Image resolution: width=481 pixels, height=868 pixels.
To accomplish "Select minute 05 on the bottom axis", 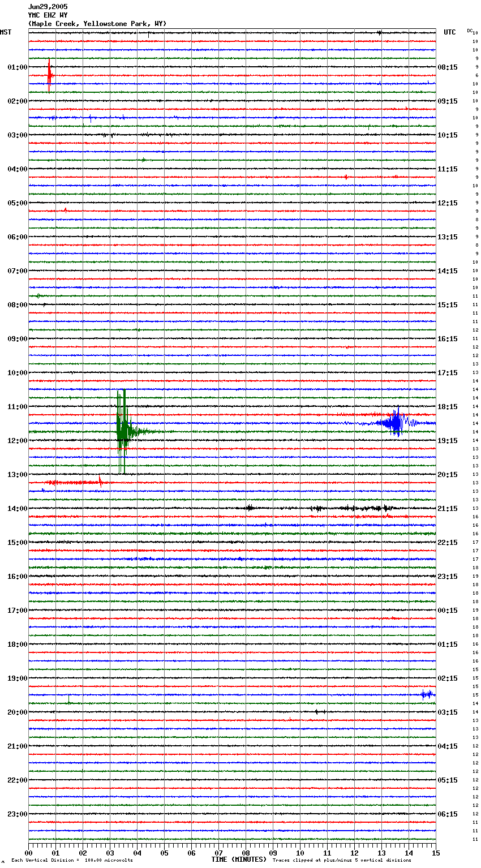I will click(164, 853).
